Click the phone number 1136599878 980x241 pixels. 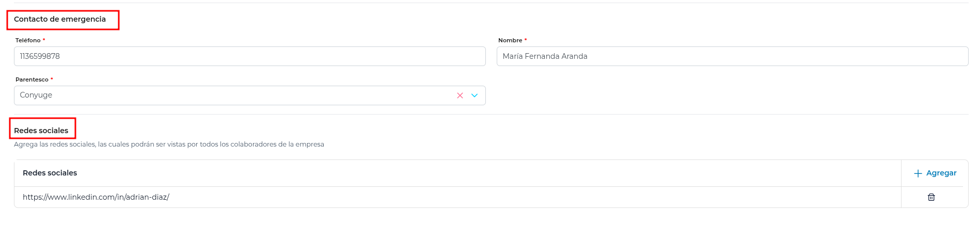[40, 56]
